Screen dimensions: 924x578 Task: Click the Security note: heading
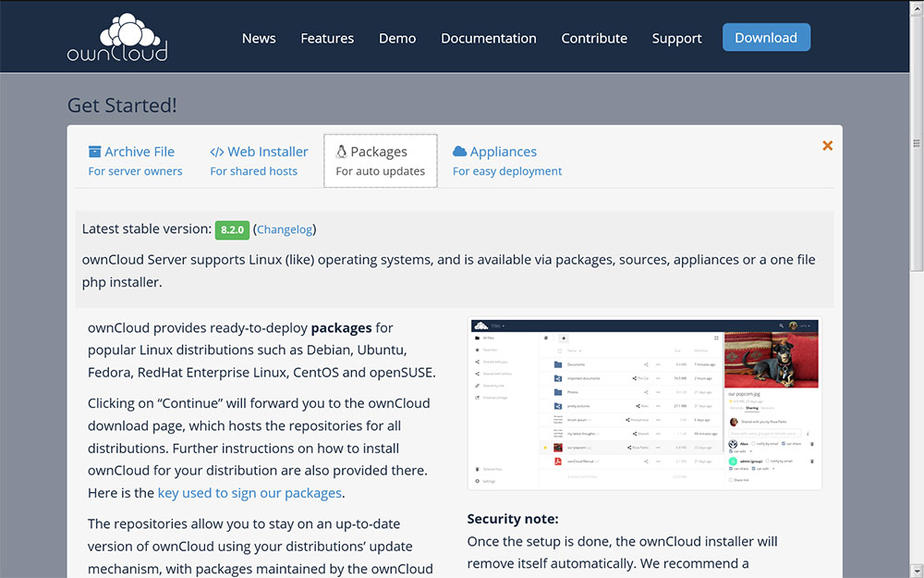click(513, 519)
